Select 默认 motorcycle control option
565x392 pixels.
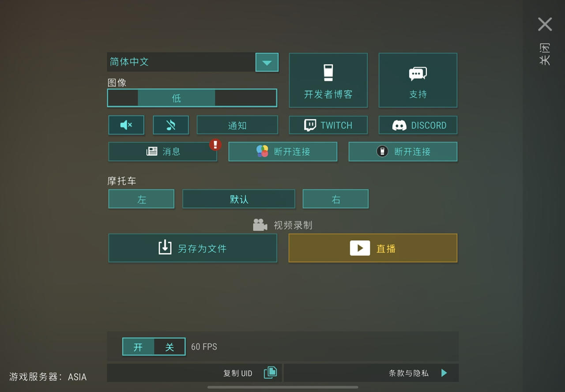[x=239, y=199]
